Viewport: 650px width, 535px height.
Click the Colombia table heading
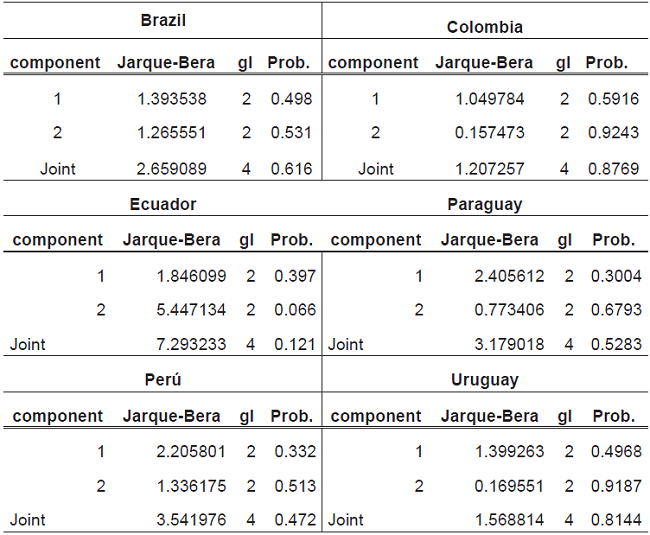pos(485,27)
